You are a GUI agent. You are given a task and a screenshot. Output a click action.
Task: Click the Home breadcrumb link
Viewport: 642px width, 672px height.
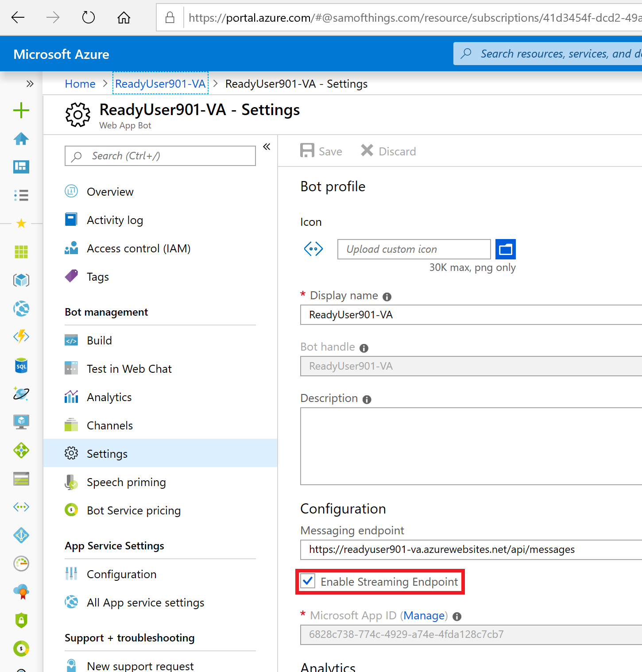click(x=80, y=84)
